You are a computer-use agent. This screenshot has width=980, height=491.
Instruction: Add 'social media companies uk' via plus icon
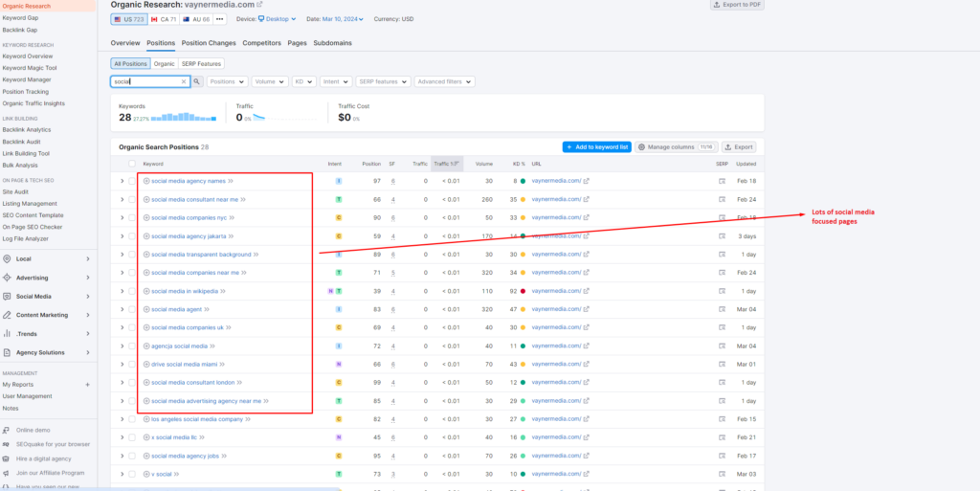pos(146,327)
